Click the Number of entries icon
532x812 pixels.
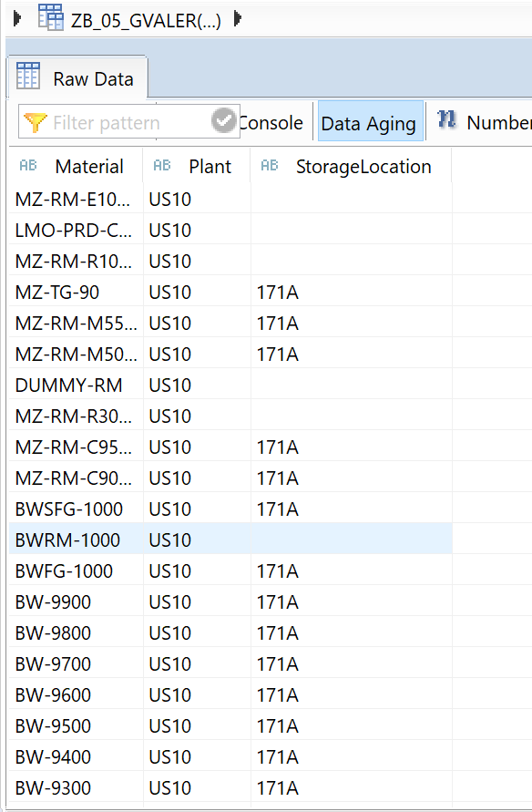point(446,119)
